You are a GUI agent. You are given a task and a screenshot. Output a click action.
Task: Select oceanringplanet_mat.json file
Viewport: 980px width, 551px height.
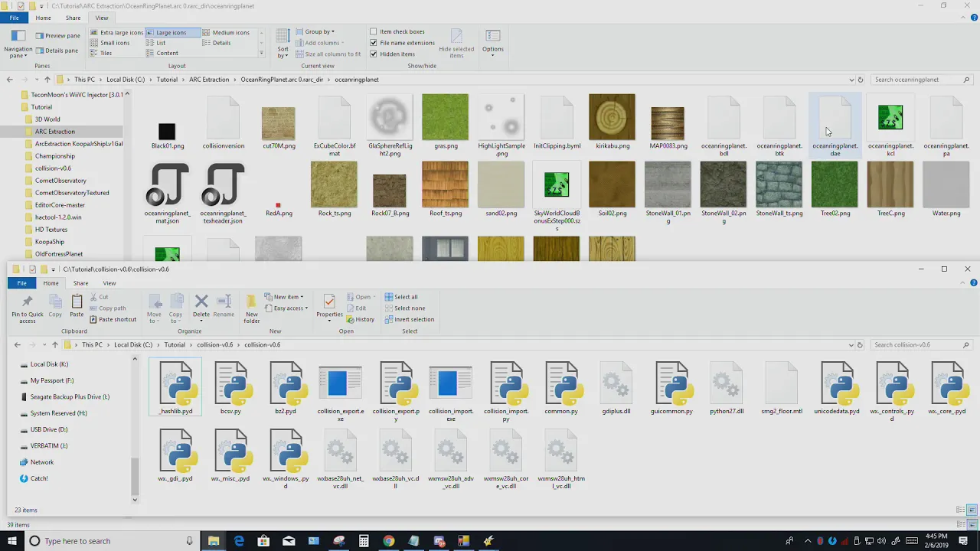tap(168, 194)
